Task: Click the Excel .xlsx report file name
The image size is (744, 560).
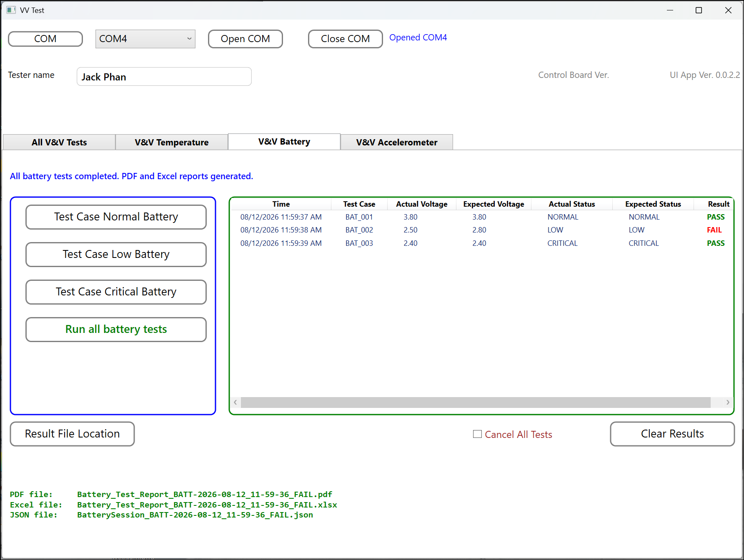Action: pyautogui.click(x=207, y=505)
